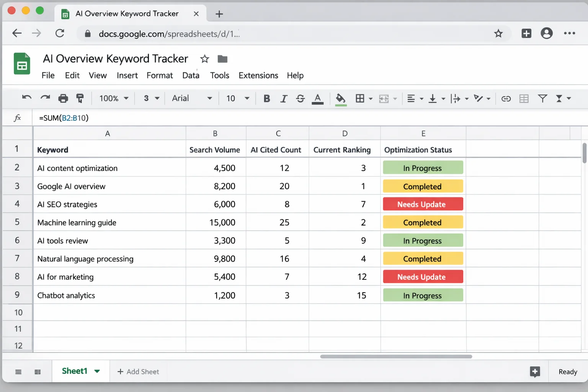Screen dimensions: 588x392
Task: Star the AI Overview Keyword Tracker document
Action: pyautogui.click(x=204, y=59)
